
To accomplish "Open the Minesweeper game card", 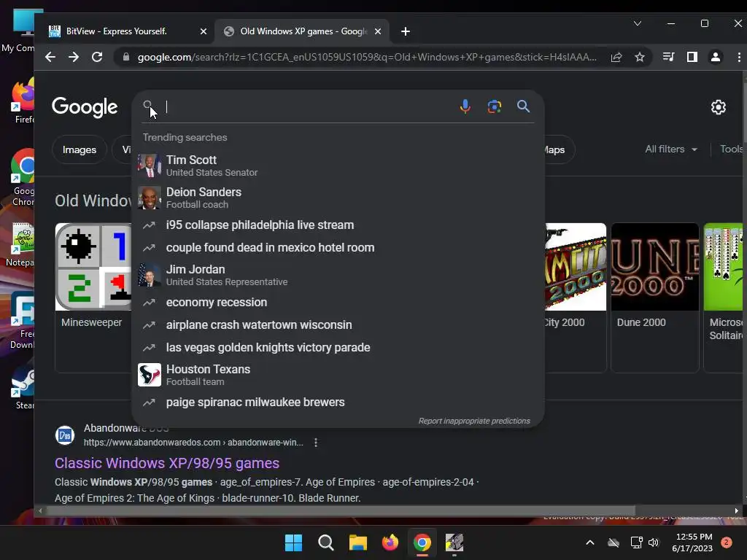I will (x=93, y=297).
